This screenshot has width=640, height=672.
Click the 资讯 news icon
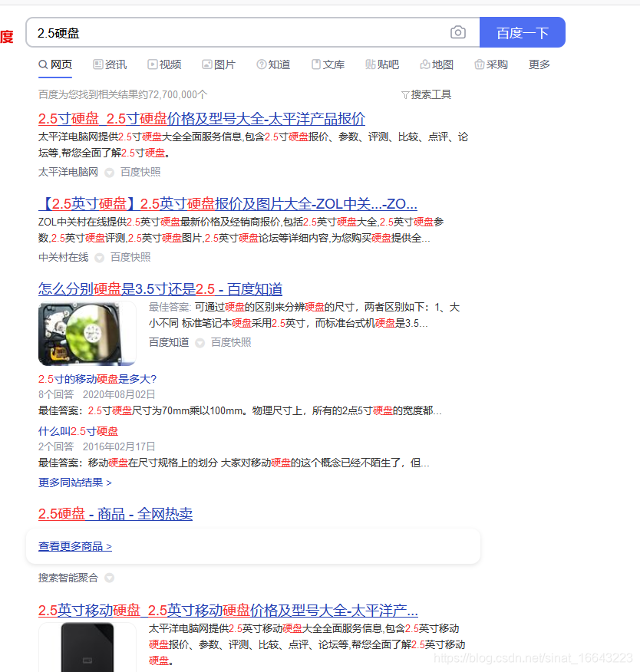pyautogui.click(x=97, y=64)
